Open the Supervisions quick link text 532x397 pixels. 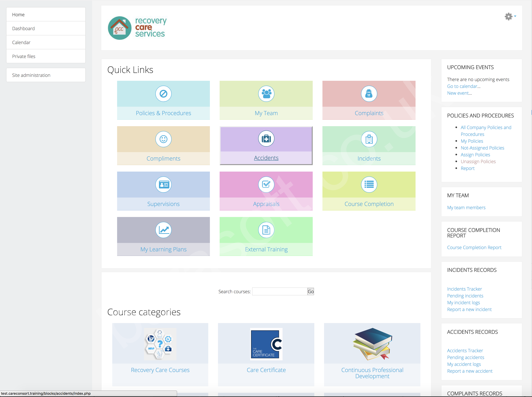pyautogui.click(x=163, y=204)
